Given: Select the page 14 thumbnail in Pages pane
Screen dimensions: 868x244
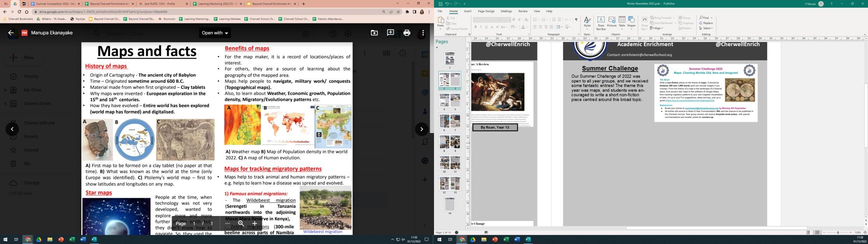Looking at the screenshot, I should [450, 204].
